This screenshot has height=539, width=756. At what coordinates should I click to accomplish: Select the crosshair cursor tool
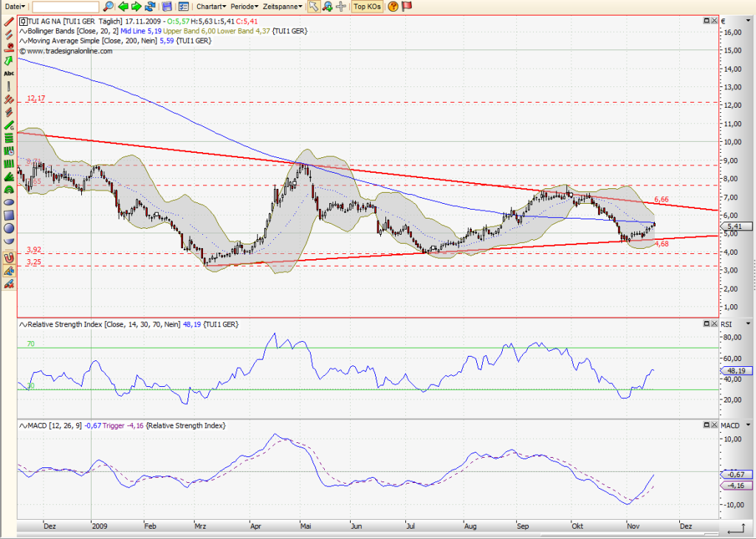click(x=341, y=6)
